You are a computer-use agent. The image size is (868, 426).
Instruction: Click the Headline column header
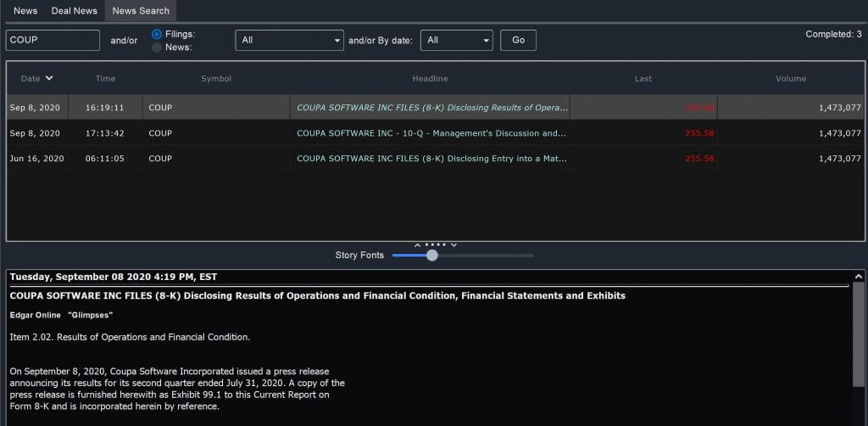(x=430, y=79)
